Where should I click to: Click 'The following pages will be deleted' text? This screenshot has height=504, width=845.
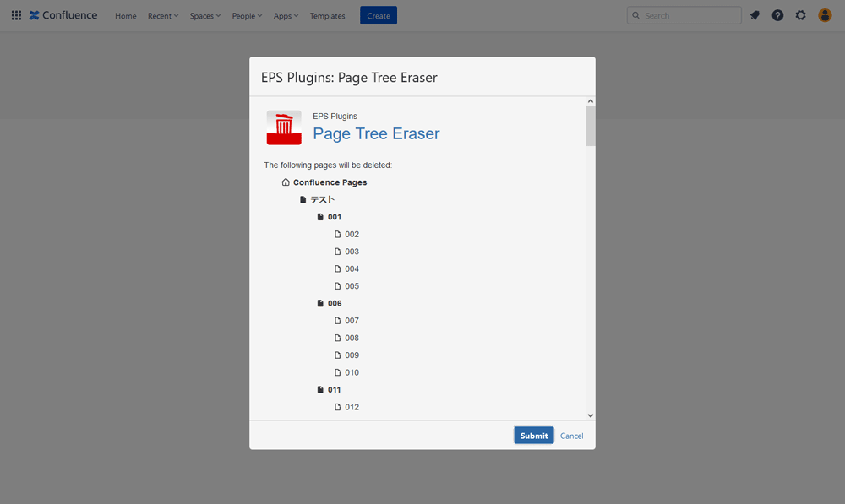(328, 165)
